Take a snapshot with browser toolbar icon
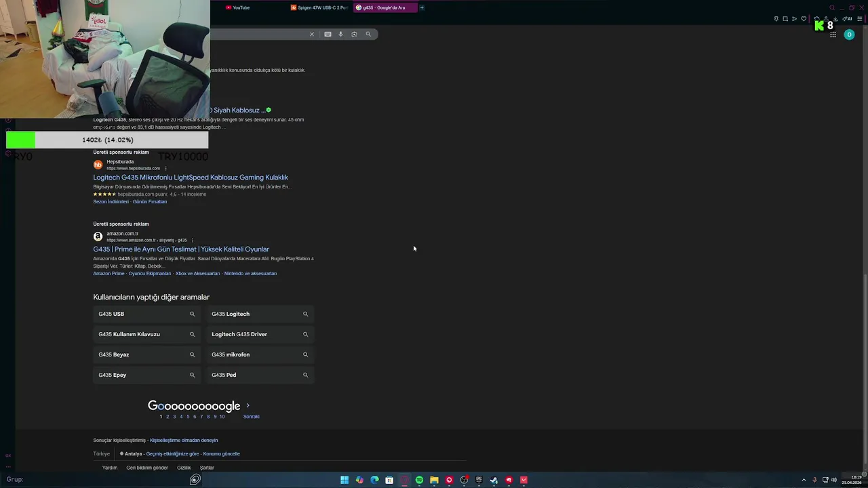Image resolution: width=868 pixels, height=488 pixels. [785, 19]
